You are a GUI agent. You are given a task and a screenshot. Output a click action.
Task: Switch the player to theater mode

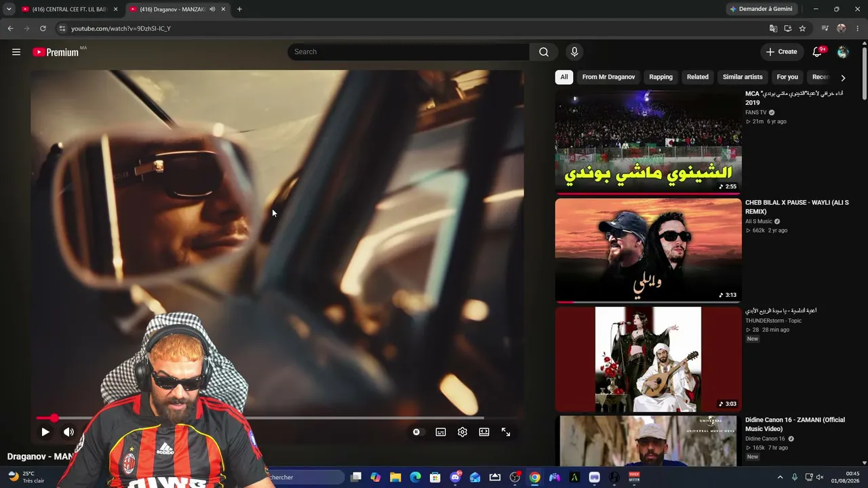coord(484,432)
